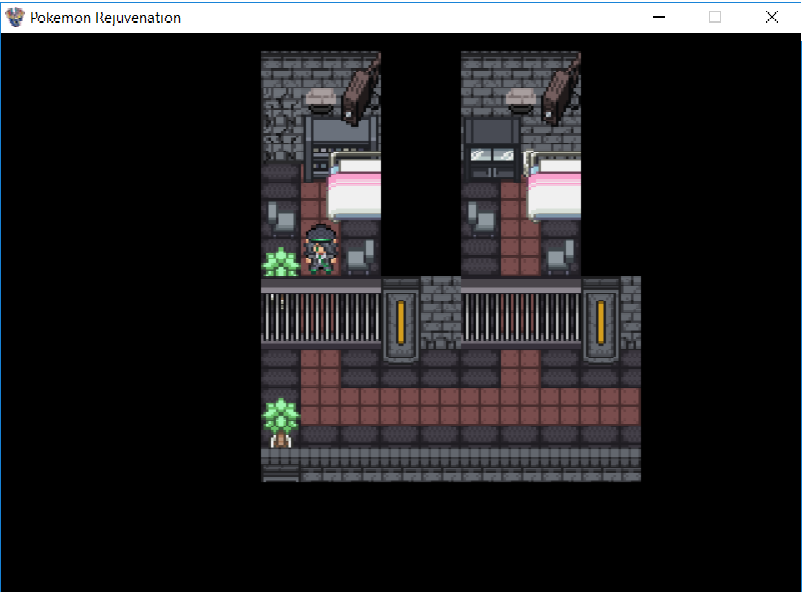
Task: Click the Pokemon Rejuvenation title text
Action: tap(105, 18)
